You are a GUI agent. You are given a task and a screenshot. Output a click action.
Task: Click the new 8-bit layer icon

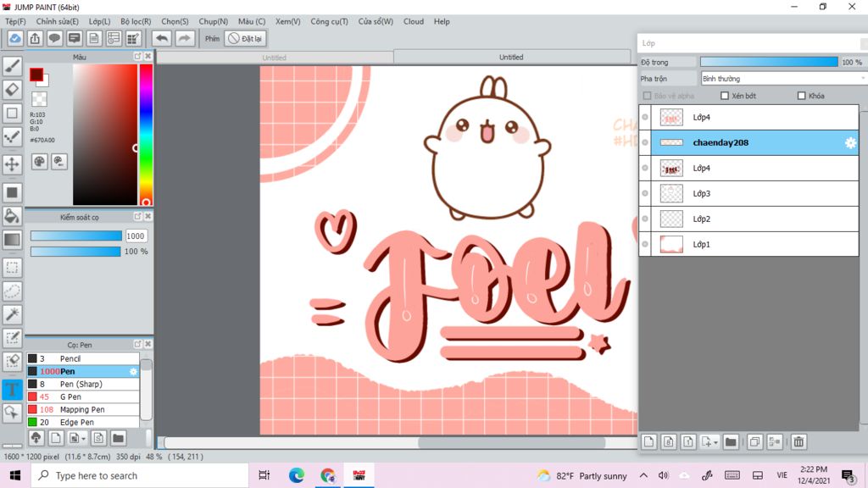[x=669, y=441]
